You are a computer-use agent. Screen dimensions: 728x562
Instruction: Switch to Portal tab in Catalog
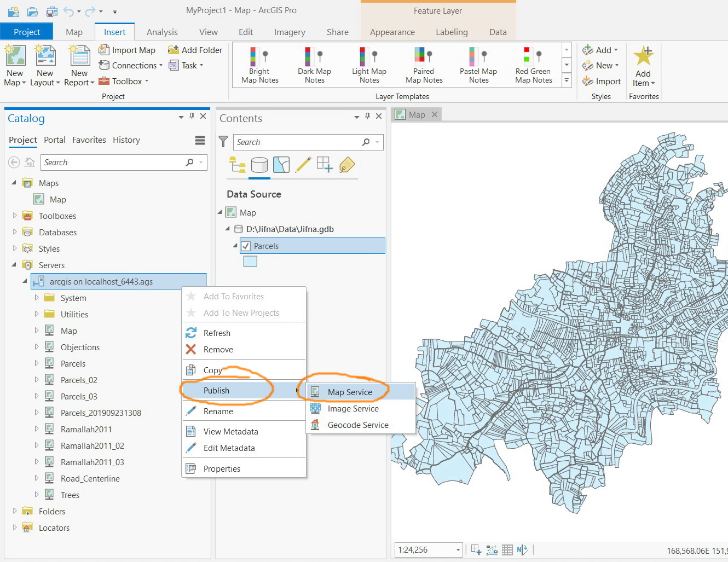click(x=55, y=140)
